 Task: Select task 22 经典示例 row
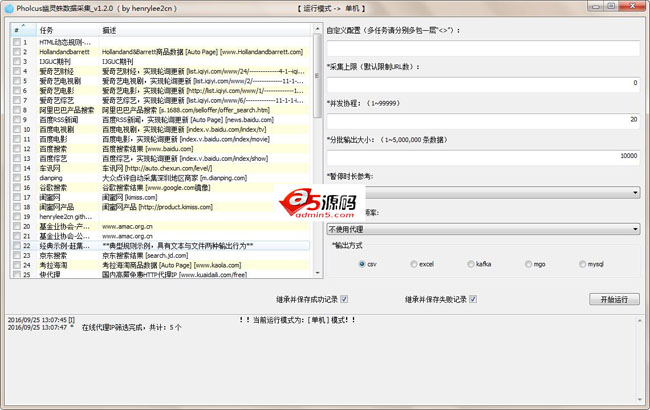160,246
